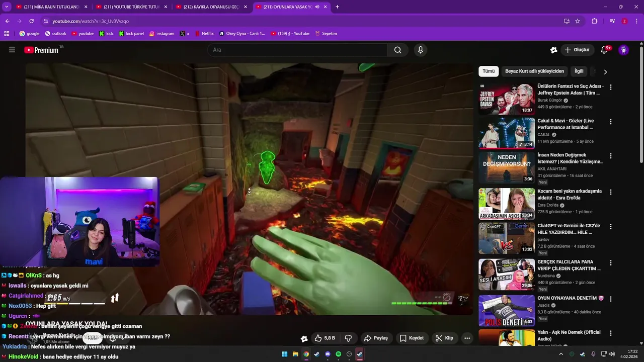644x362 pixels.
Task: Open the instagram bookmark
Action: coord(162,34)
